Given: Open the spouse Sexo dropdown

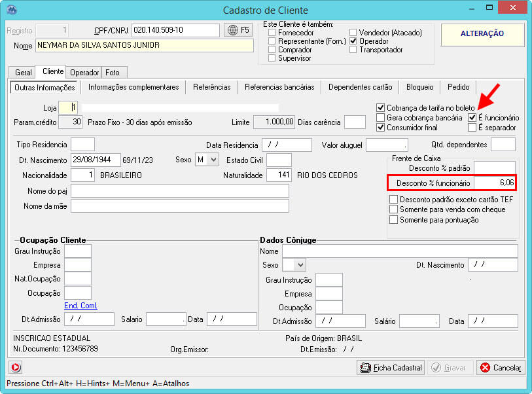Looking at the screenshot, I should coord(300,264).
